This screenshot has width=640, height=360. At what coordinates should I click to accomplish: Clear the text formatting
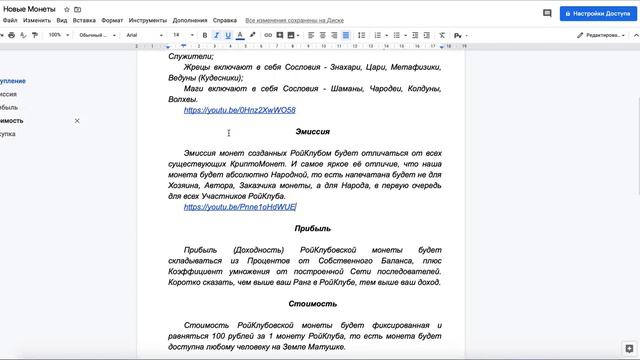[x=442, y=36]
